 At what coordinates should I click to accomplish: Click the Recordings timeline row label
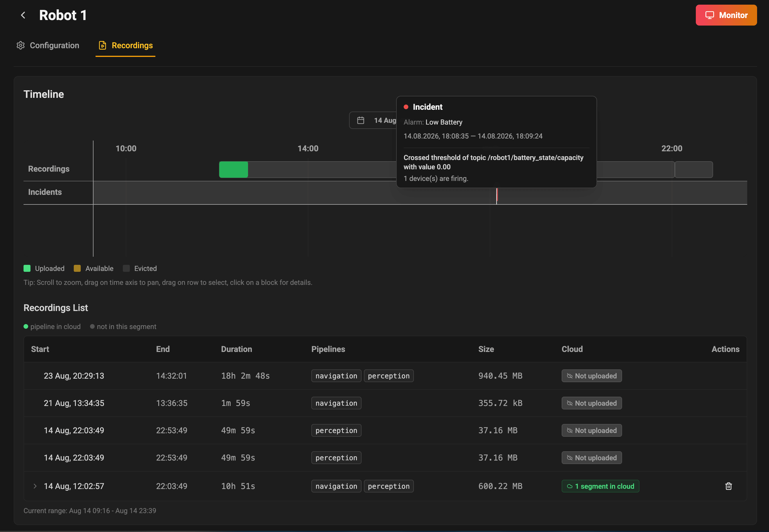click(x=49, y=169)
